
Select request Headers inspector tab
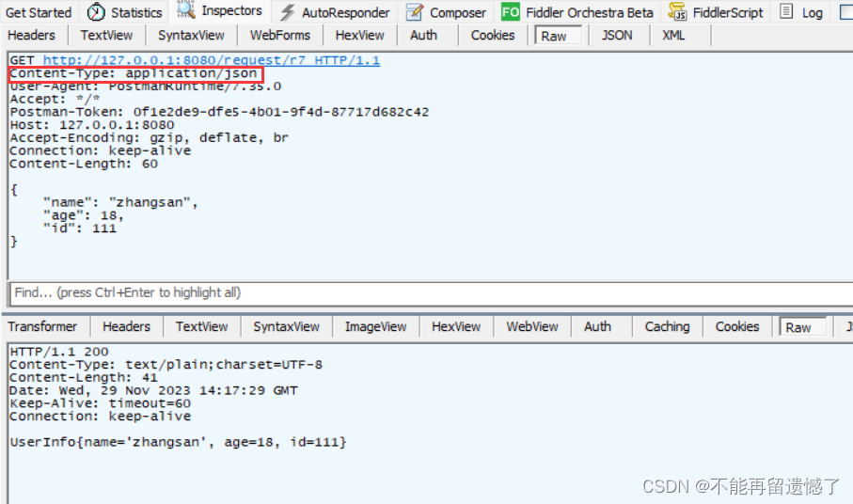click(x=32, y=36)
